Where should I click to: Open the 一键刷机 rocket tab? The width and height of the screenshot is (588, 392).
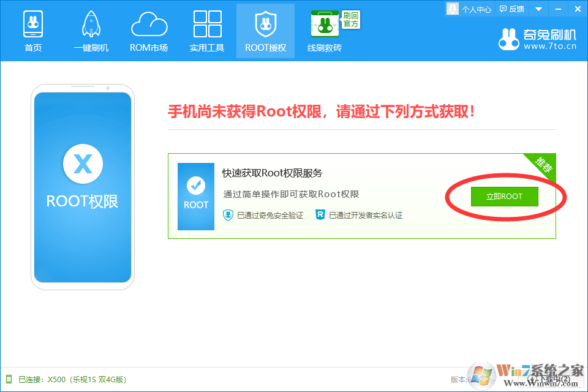[x=91, y=31]
